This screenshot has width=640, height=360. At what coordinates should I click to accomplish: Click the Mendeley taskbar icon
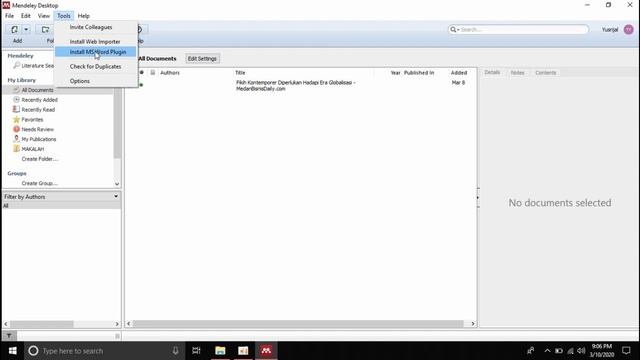(266, 351)
